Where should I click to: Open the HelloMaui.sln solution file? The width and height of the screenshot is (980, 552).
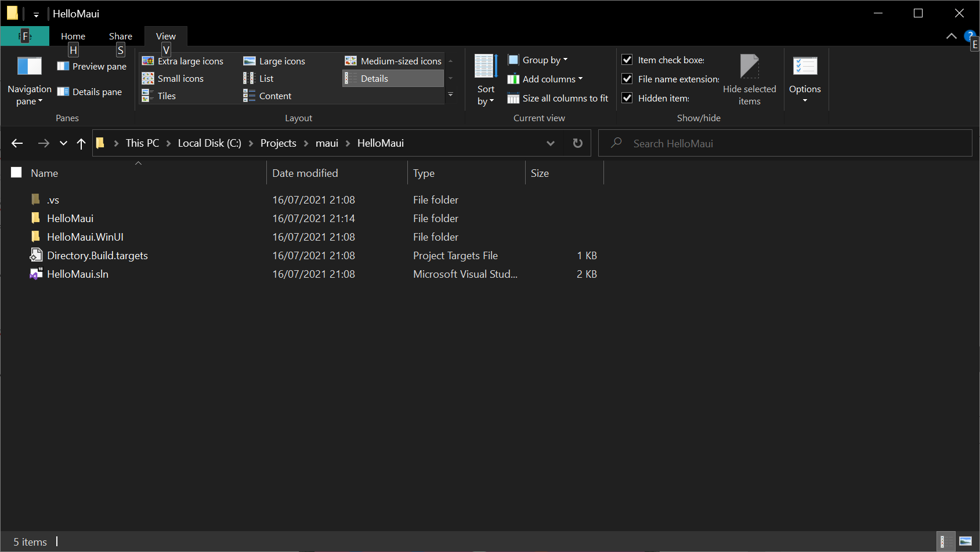coord(77,274)
